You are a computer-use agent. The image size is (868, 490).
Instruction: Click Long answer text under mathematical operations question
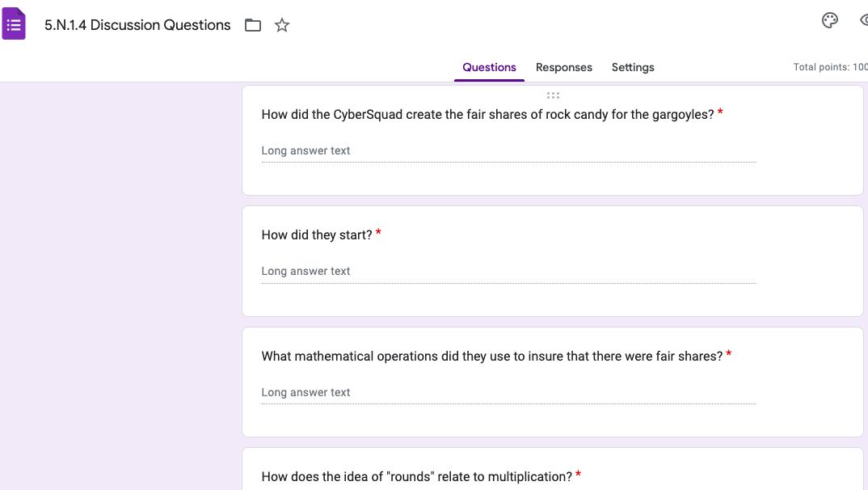[x=306, y=392]
